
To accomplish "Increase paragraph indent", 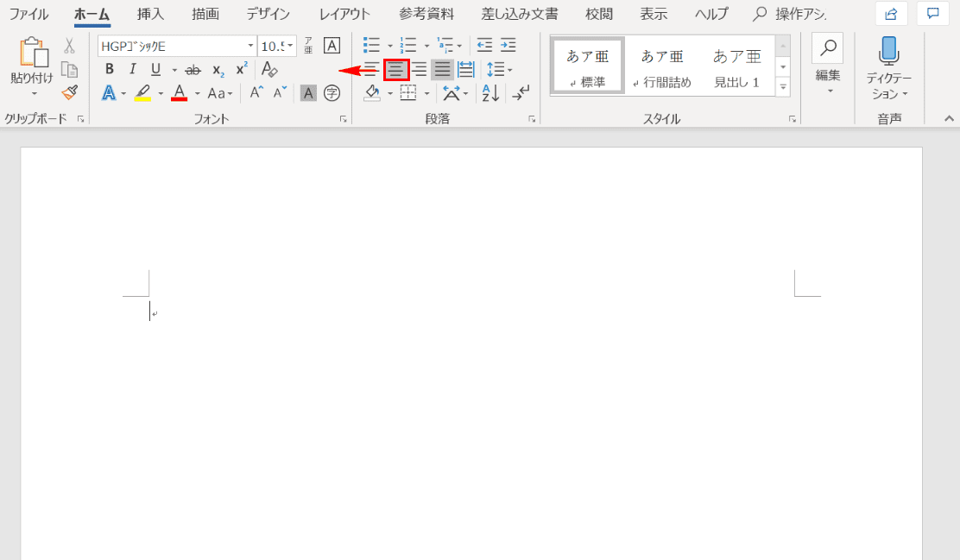I will click(508, 45).
